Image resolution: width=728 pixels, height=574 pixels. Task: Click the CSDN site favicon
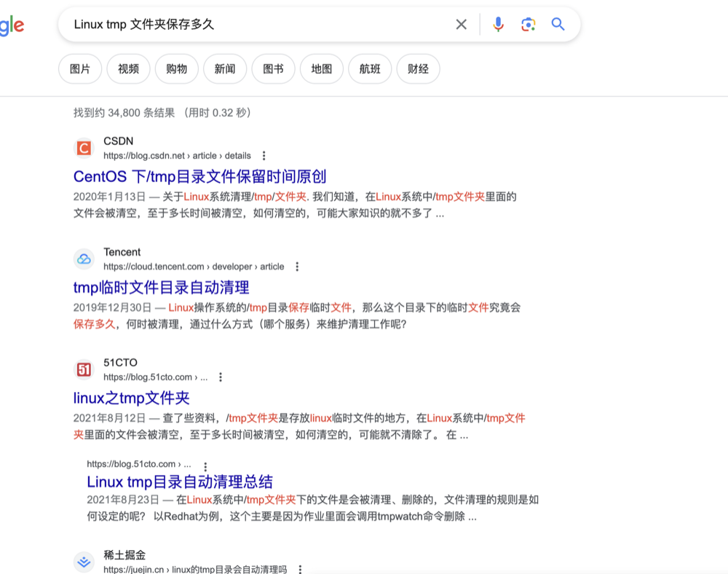click(84, 149)
